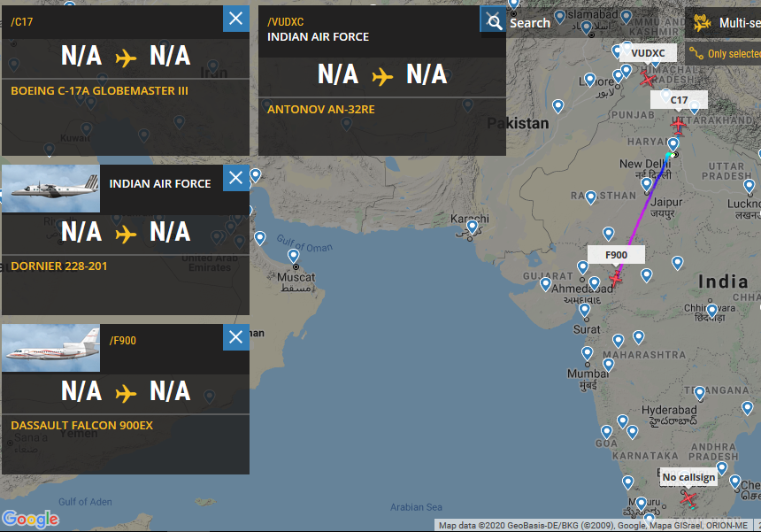Click DASSAULT FALCON 900EX type text
761x532 pixels.
81,425
